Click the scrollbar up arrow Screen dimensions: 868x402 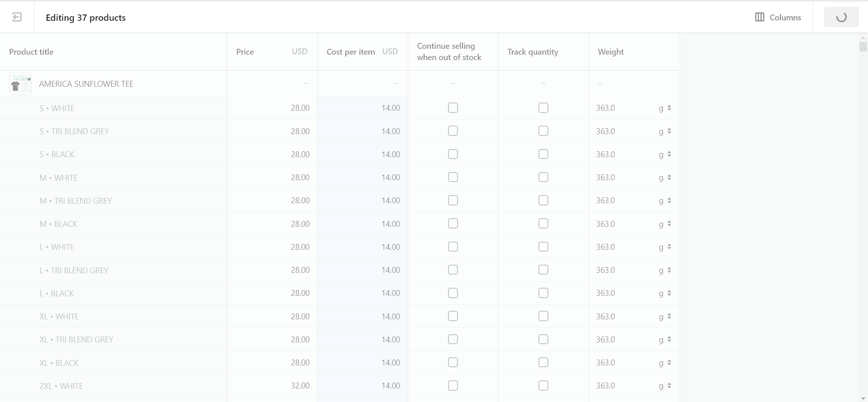pos(863,38)
